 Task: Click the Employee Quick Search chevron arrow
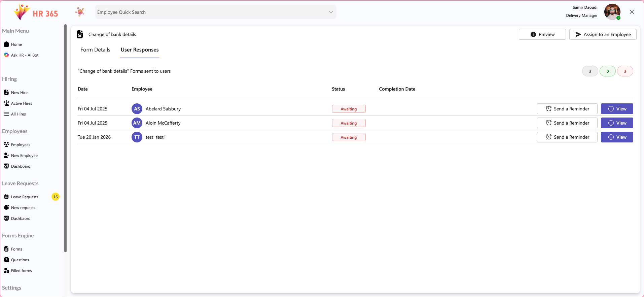point(331,12)
